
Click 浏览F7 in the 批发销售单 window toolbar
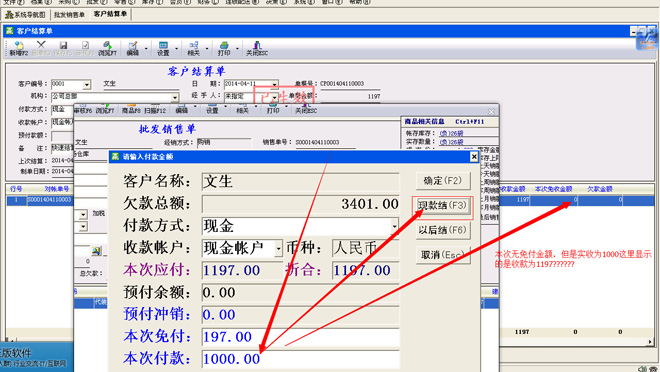[105, 110]
